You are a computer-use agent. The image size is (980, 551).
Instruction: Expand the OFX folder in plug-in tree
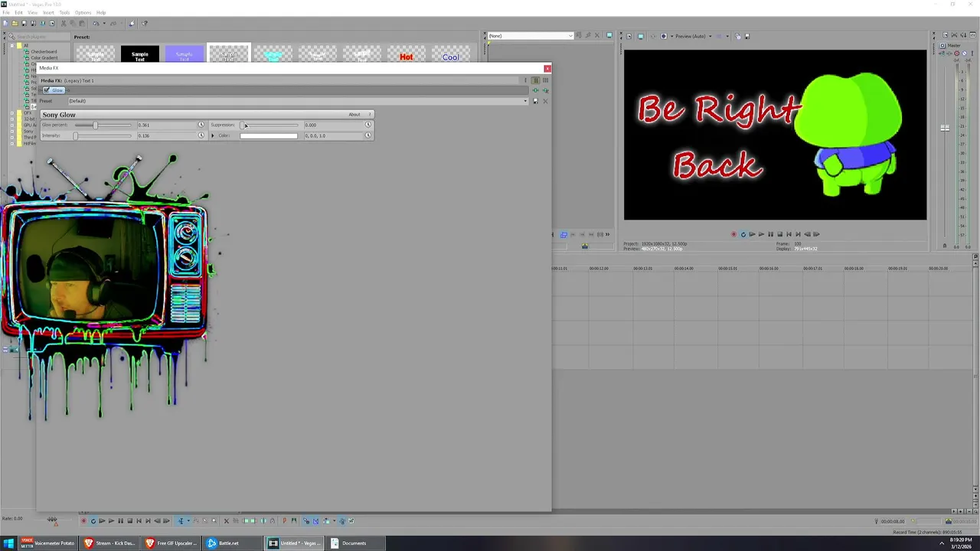pos(12,112)
